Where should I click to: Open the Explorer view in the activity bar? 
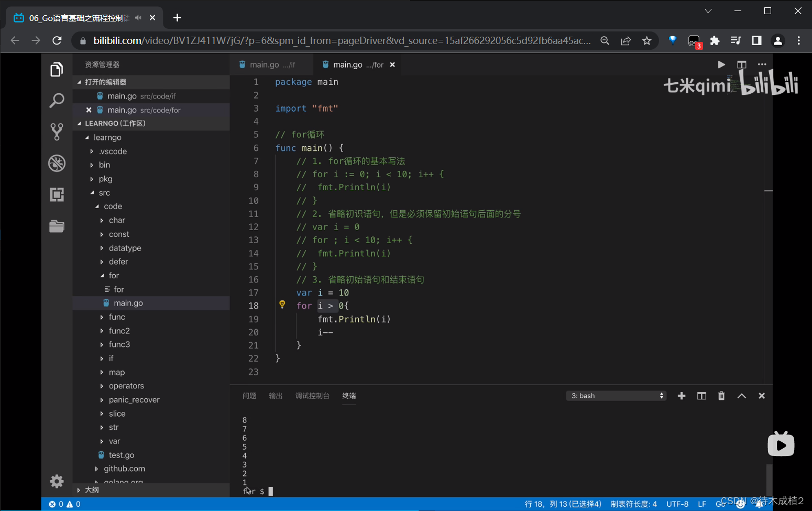click(x=57, y=70)
